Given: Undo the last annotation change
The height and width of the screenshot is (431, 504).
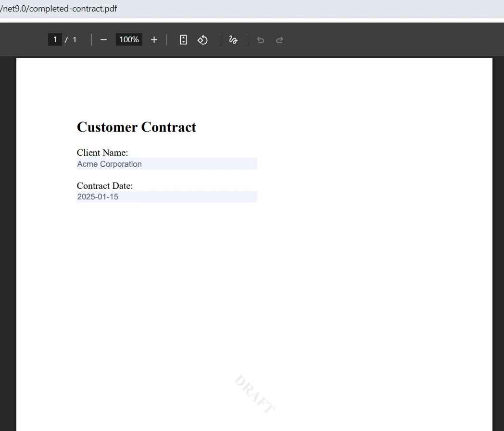Looking at the screenshot, I should pyautogui.click(x=260, y=40).
